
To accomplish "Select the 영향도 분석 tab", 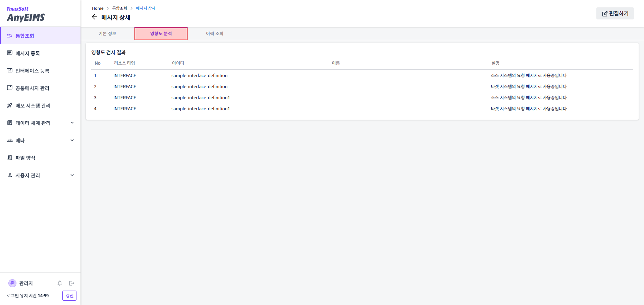I will (x=161, y=34).
